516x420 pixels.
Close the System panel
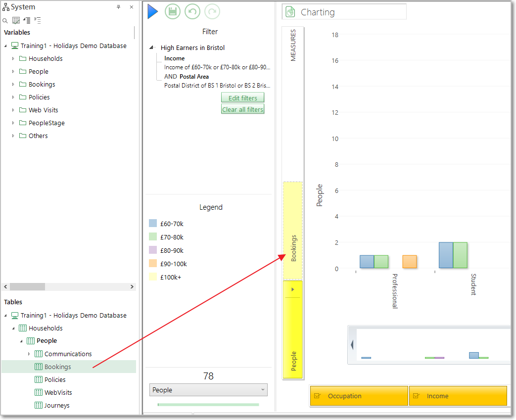pos(131,7)
